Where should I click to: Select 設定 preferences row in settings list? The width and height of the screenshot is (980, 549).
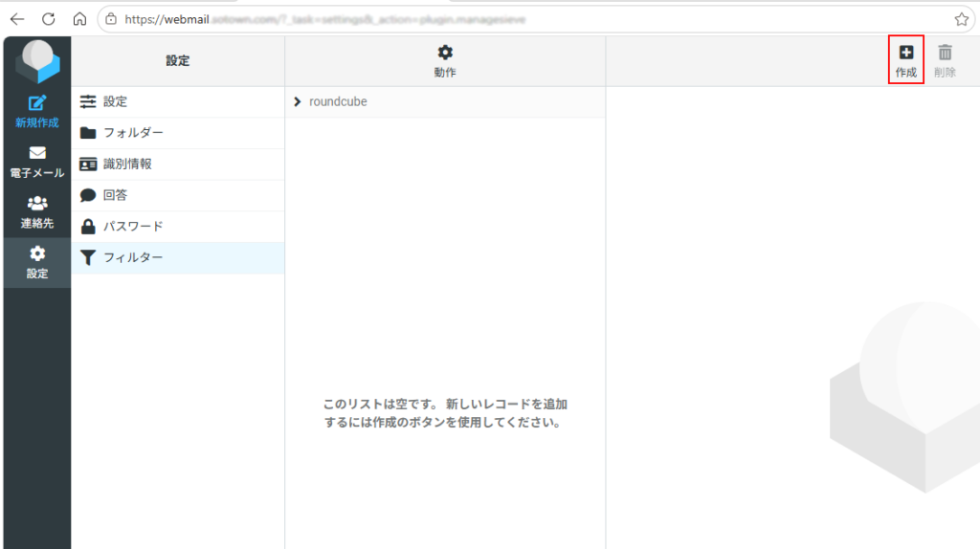(177, 101)
